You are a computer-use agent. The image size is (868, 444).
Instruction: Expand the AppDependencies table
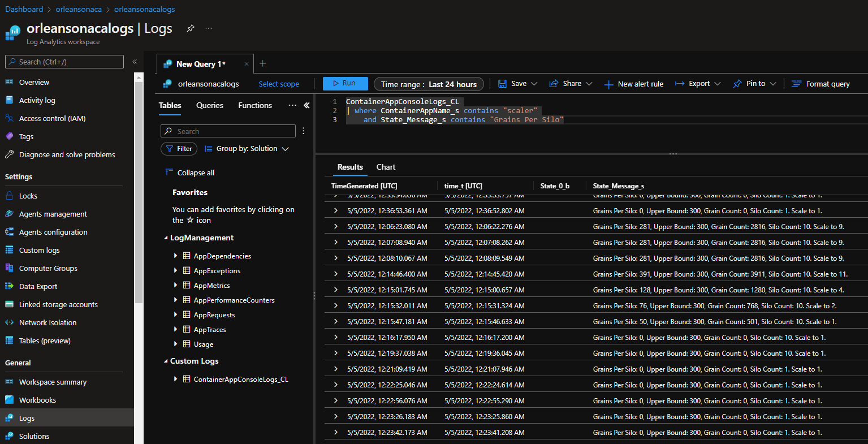tap(176, 256)
